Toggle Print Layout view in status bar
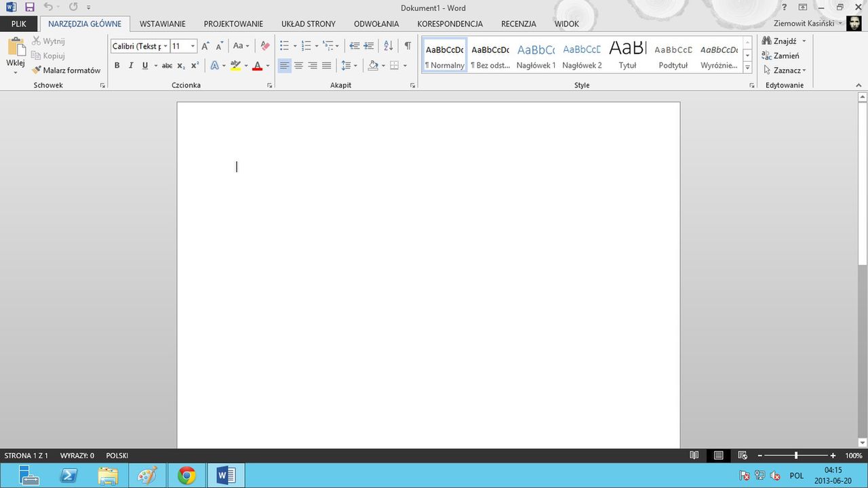Viewport: 868px width, 488px height. coord(718,455)
